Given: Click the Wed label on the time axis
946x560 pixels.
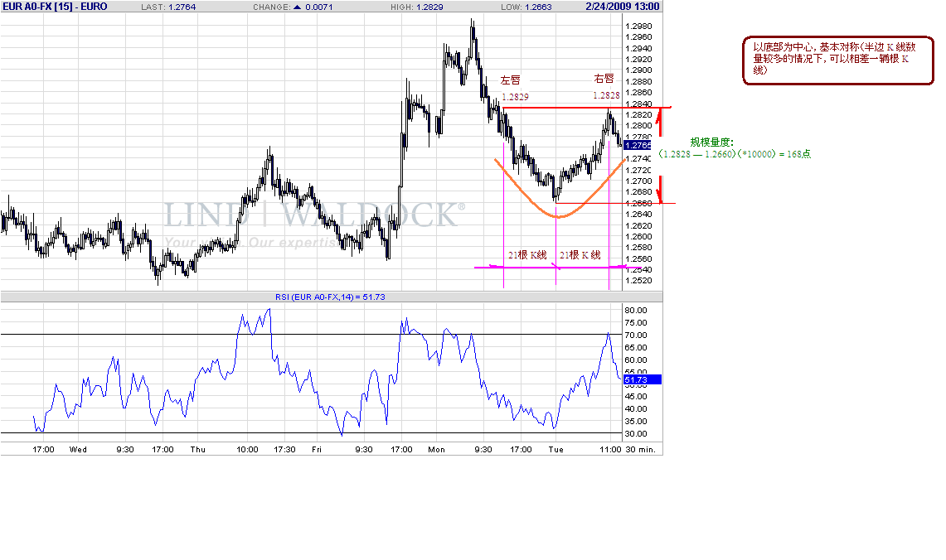Looking at the screenshot, I should (x=78, y=450).
